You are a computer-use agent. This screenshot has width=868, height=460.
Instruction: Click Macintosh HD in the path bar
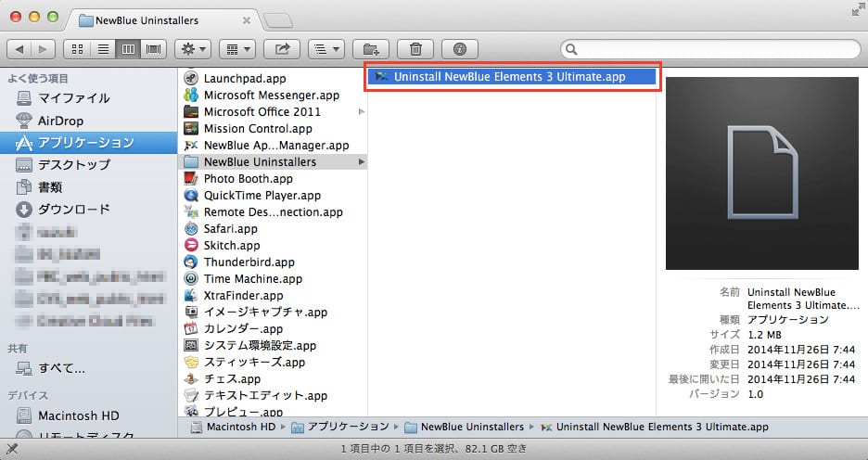[x=234, y=427]
